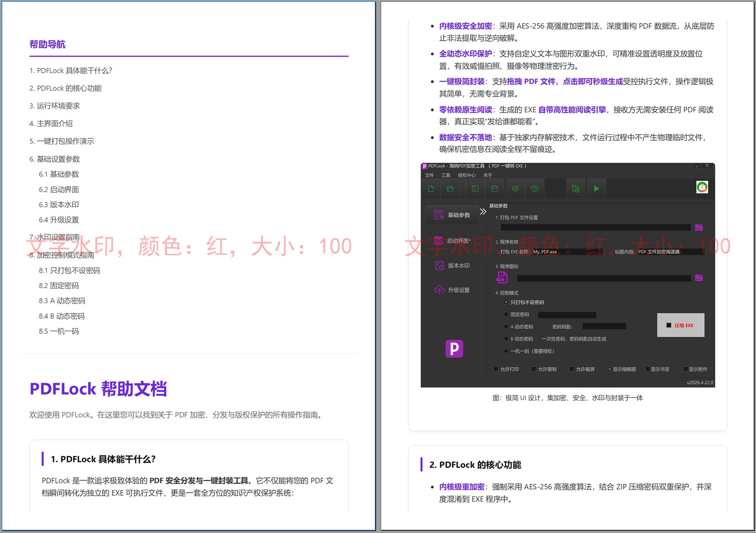Select the 启动界面 sidebar item
Image resolution: width=756 pixels, height=533 pixels.
(452, 241)
